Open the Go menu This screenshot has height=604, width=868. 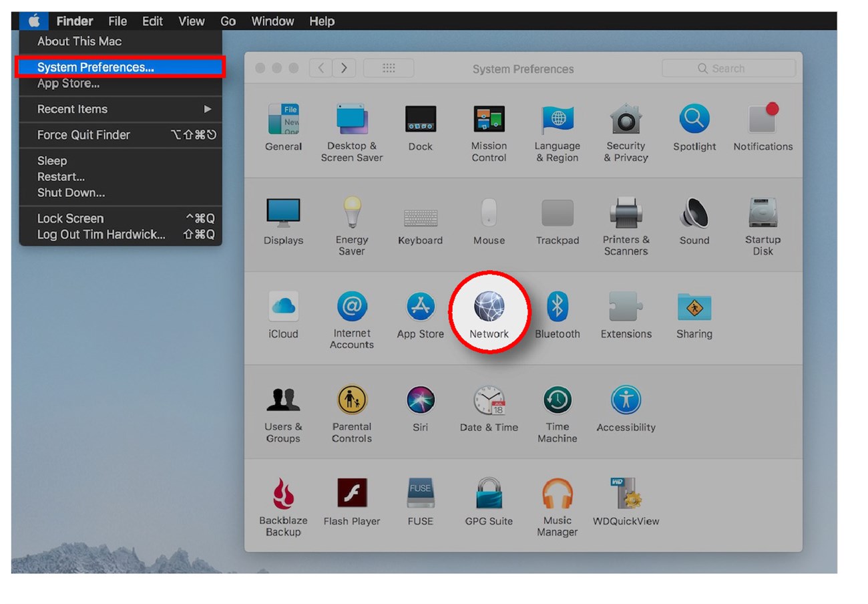228,21
